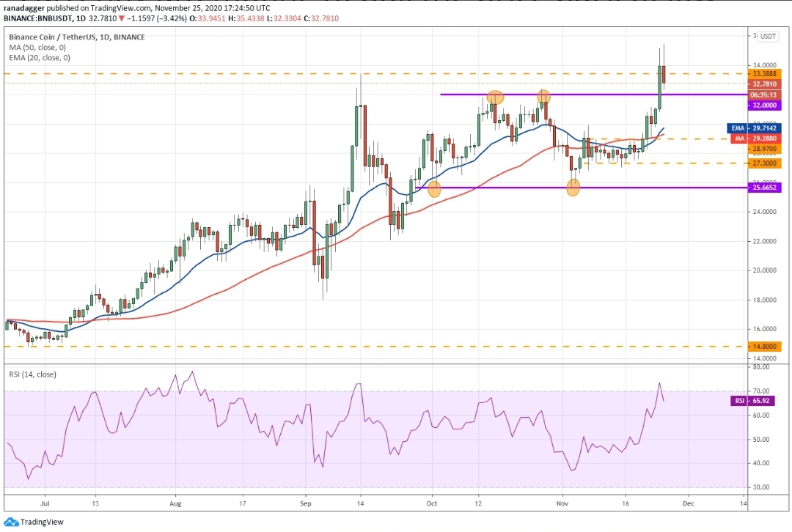Screen dimensions: 792x532
Task: Click the orange 33.3888 price label
Action: click(765, 74)
